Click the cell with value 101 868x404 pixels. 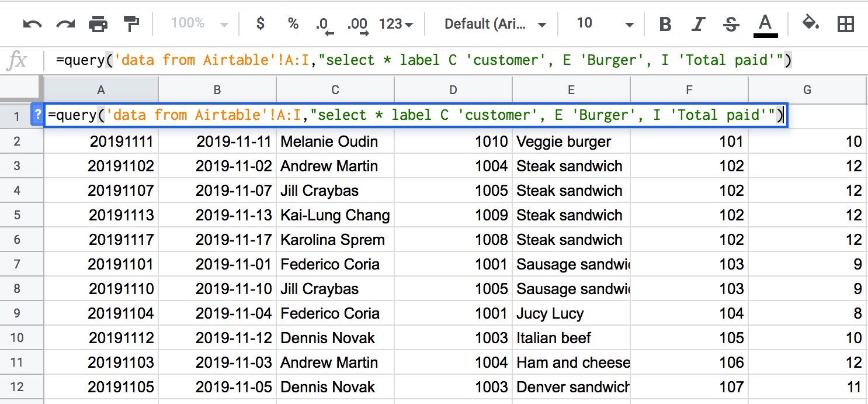689,141
